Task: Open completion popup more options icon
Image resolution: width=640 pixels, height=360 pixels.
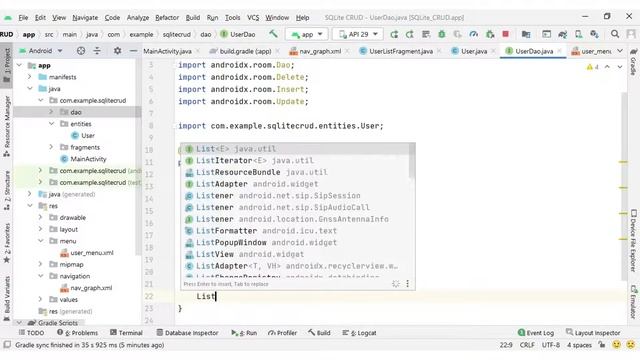Action: 407,284
